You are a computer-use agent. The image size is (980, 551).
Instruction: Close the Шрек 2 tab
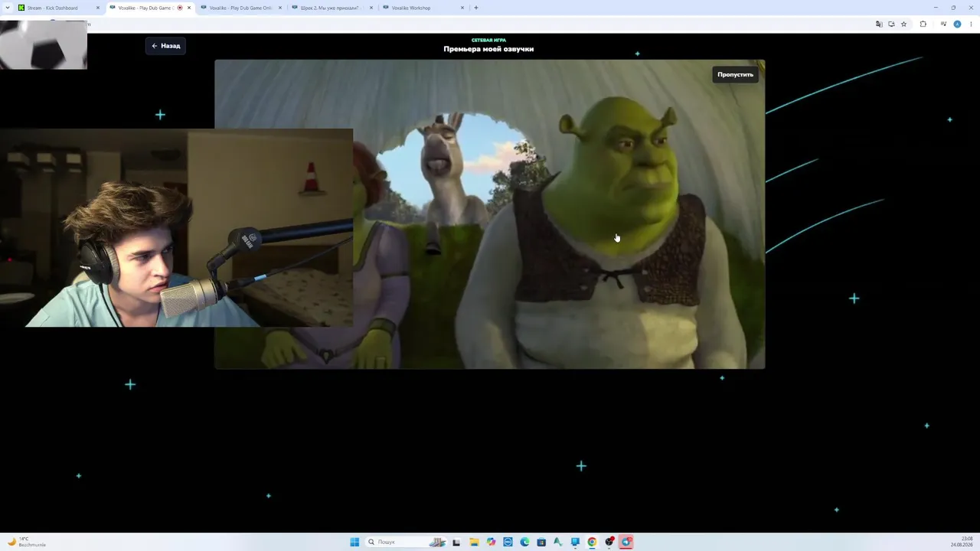371,8
